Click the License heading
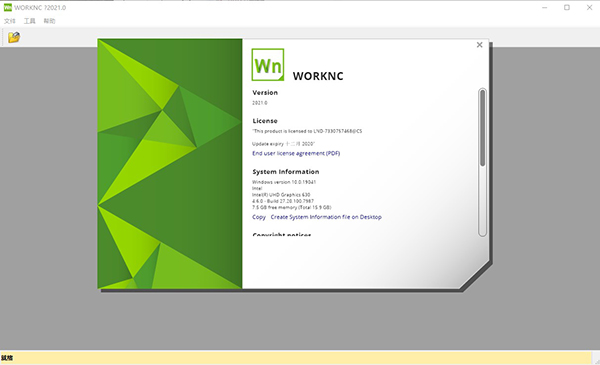Screen dimensions: 600x365 coord(265,121)
